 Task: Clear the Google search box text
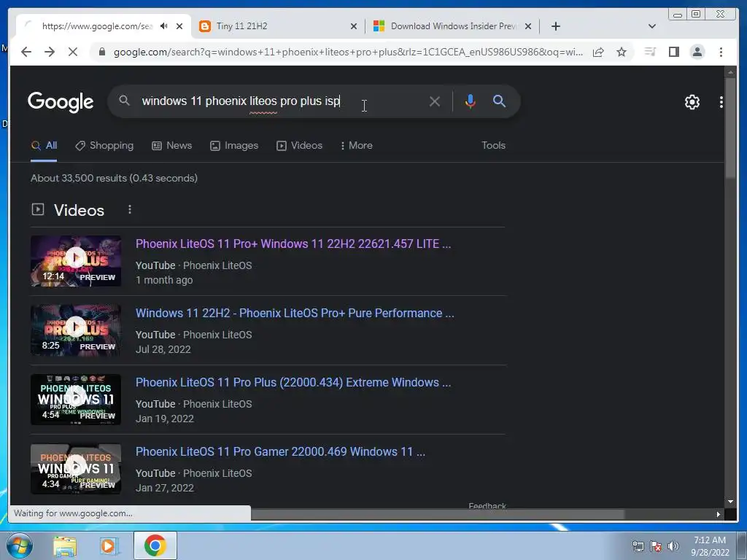point(435,101)
